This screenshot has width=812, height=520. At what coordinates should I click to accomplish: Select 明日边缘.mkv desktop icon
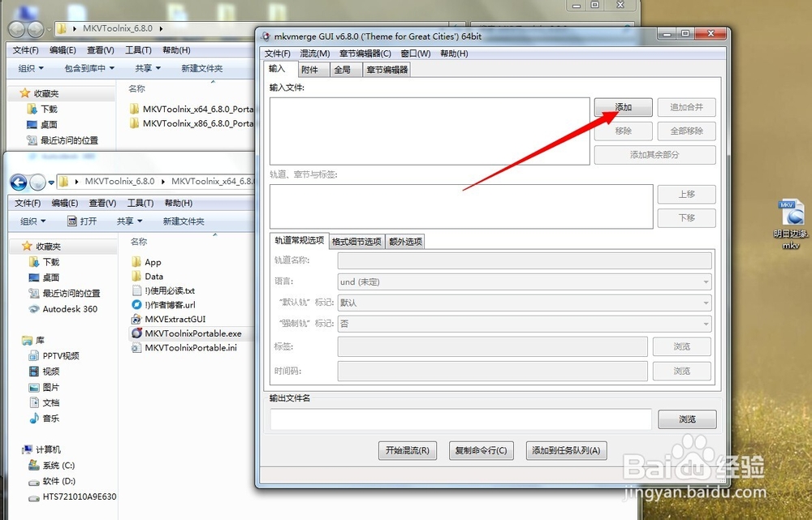point(791,213)
